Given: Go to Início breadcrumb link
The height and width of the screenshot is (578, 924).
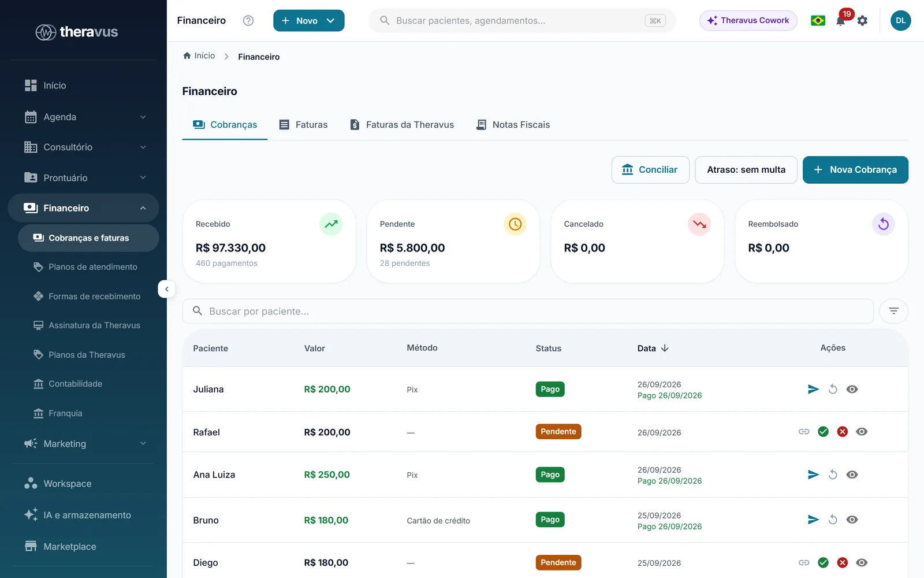Looking at the screenshot, I should click(199, 55).
